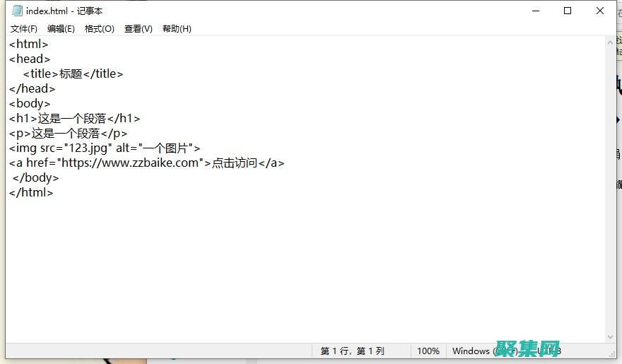
Task: Click the </html> closing tag line
Action: point(31,193)
